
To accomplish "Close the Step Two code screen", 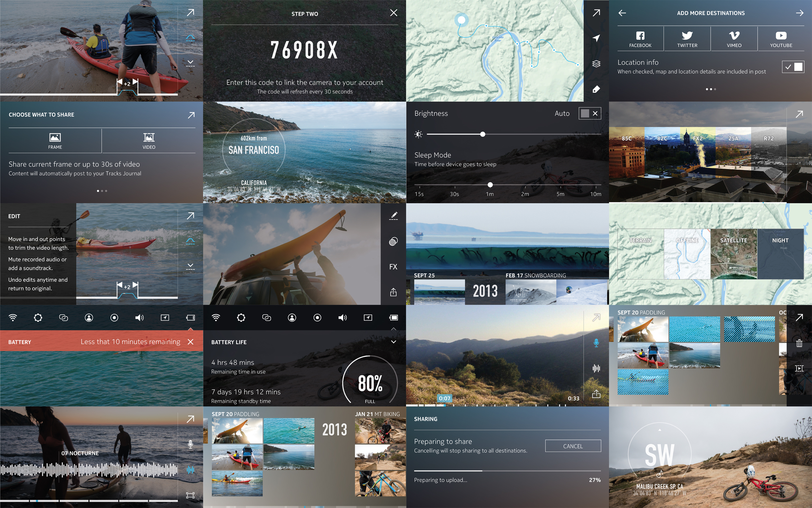I will pyautogui.click(x=393, y=13).
